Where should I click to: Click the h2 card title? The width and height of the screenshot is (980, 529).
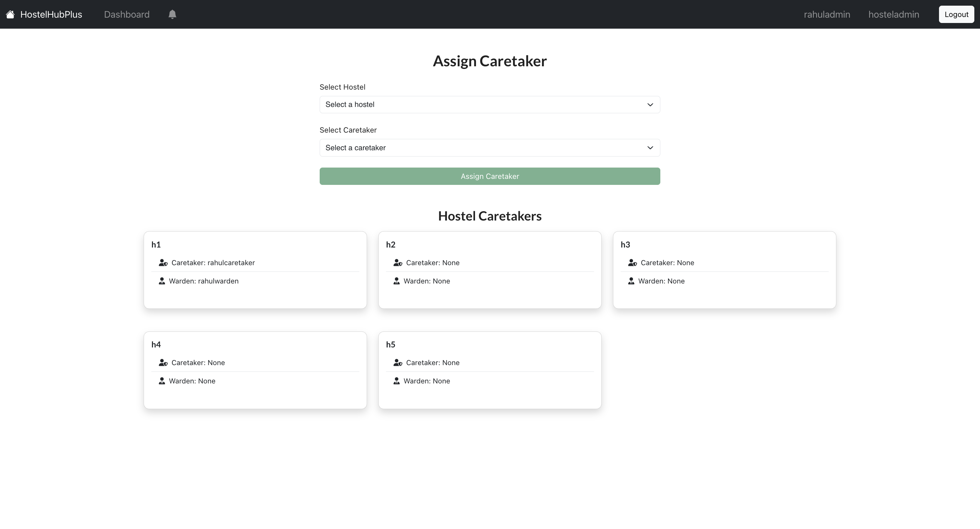391,245
